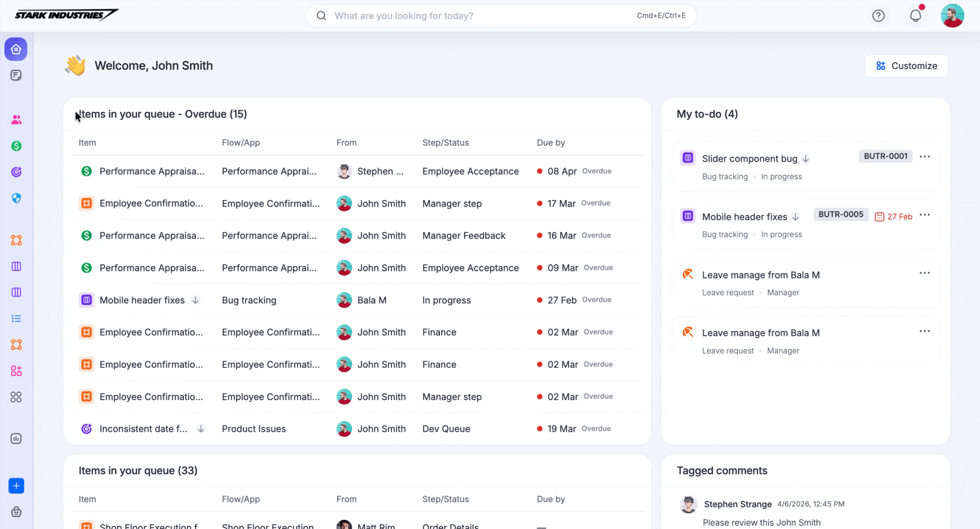Viewport: 980px width, 529px height.
Task: Click the blue shield sidebar icon
Action: point(16,198)
